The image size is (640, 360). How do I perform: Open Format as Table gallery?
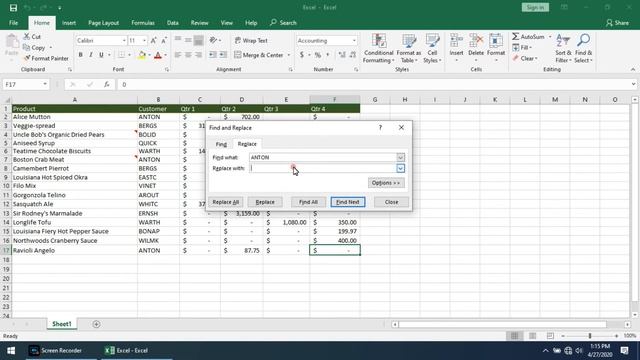[x=409, y=48]
